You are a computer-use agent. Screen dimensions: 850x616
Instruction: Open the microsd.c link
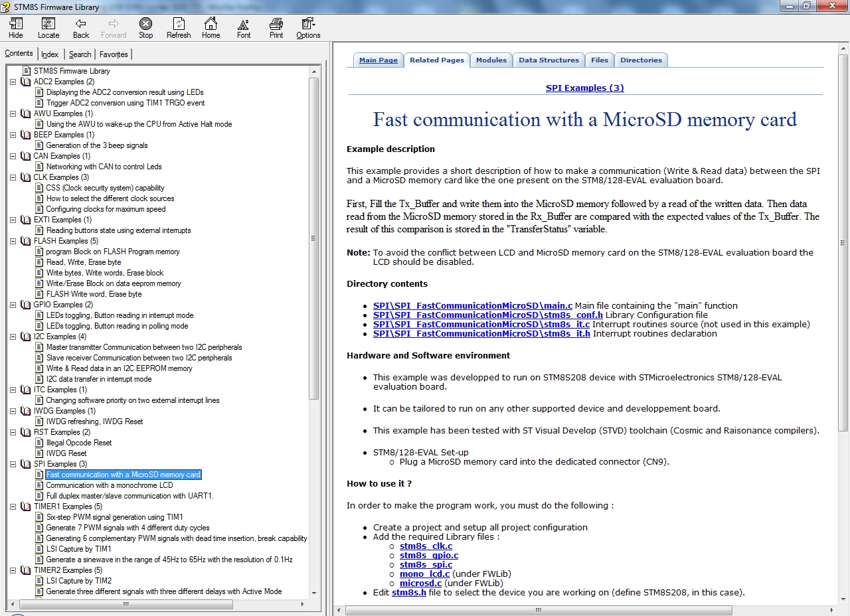(x=420, y=583)
